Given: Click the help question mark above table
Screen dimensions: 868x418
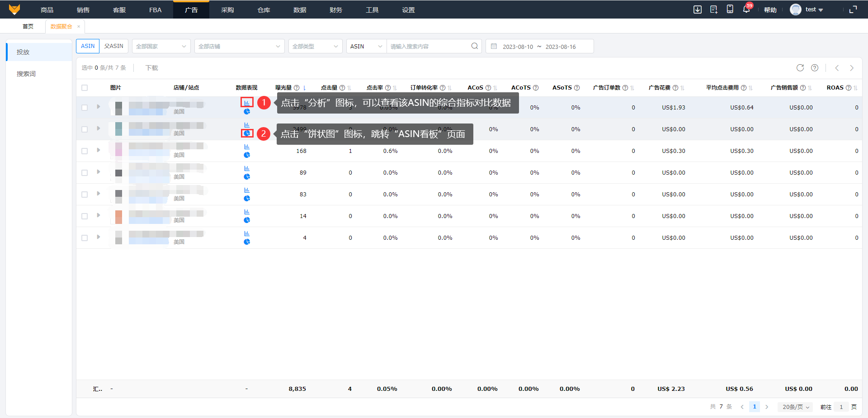Looking at the screenshot, I should (x=815, y=68).
